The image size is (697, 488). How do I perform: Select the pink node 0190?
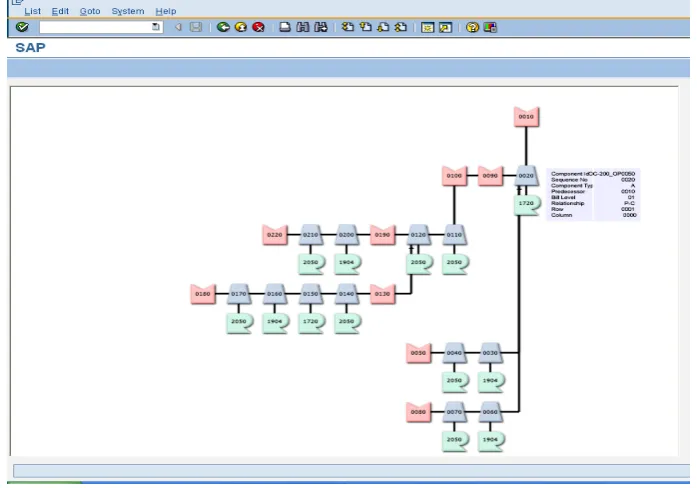pyautogui.click(x=382, y=235)
